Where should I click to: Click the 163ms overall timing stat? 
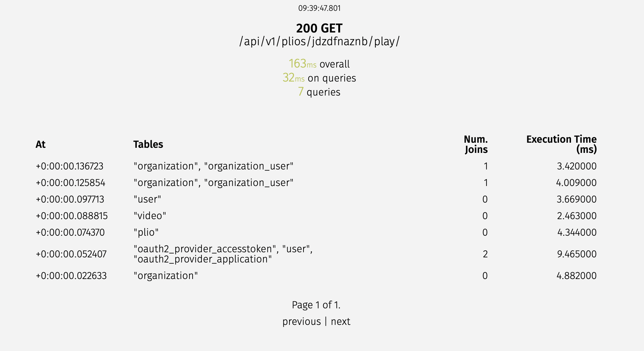[x=319, y=64]
